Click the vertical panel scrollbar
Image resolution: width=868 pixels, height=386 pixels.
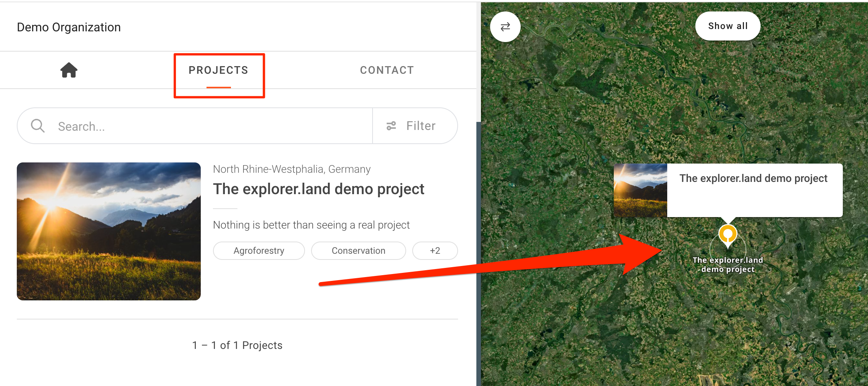(478, 252)
